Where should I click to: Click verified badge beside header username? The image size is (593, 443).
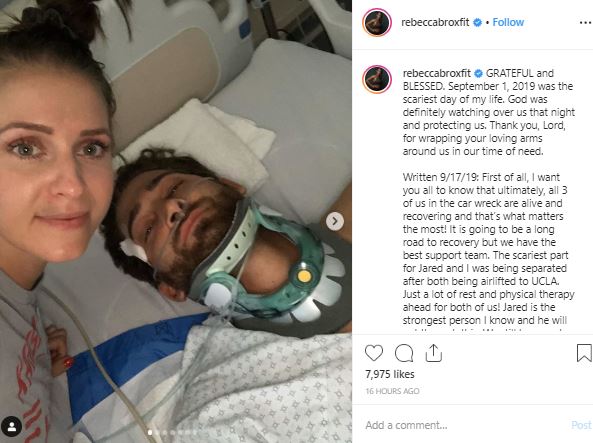[478, 22]
